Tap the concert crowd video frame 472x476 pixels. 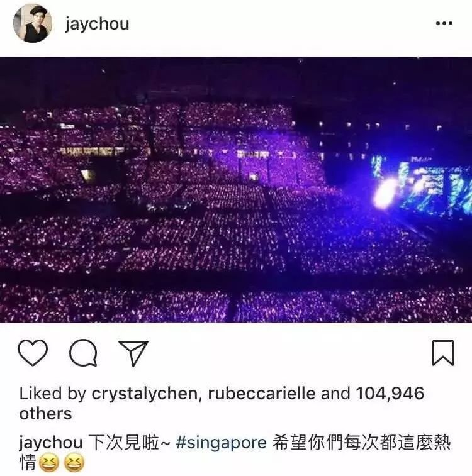pyautogui.click(x=236, y=190)
